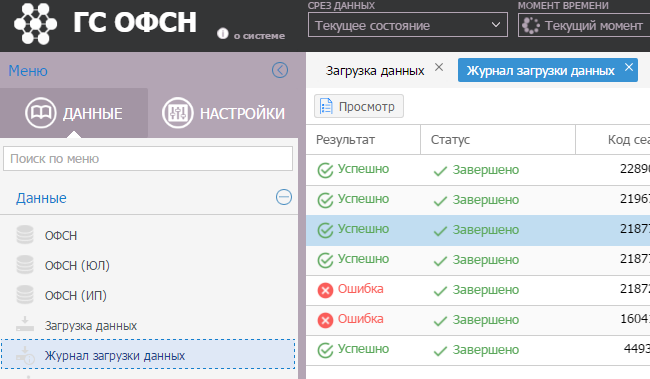Select the first Ошибка row
The height and width of the screenshot is (379, 650).
(x=478, y=290)
